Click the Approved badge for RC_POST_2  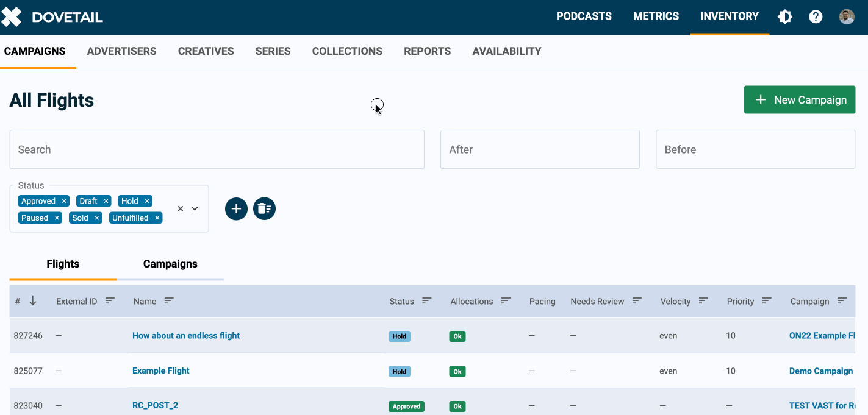tap(406, 406)
